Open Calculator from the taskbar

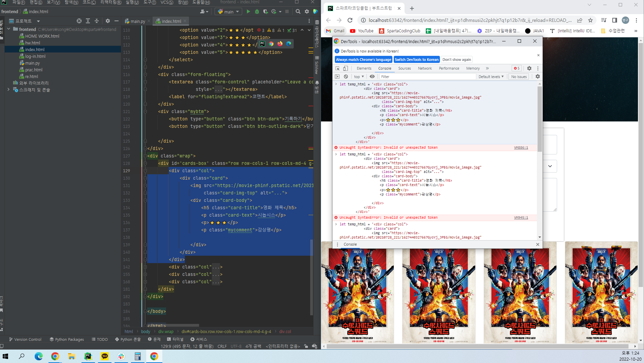pos(138,356)
